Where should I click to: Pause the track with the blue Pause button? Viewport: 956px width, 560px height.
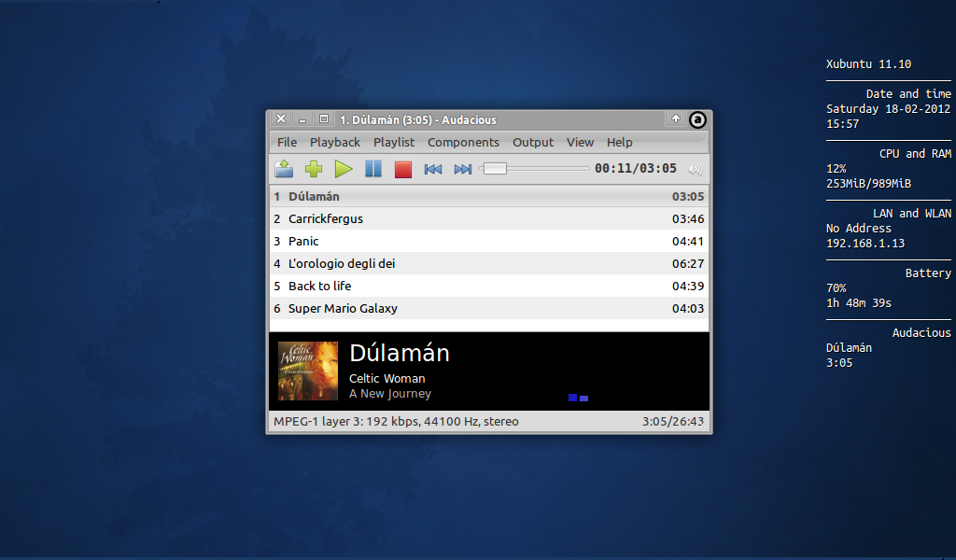coord(373,169)
